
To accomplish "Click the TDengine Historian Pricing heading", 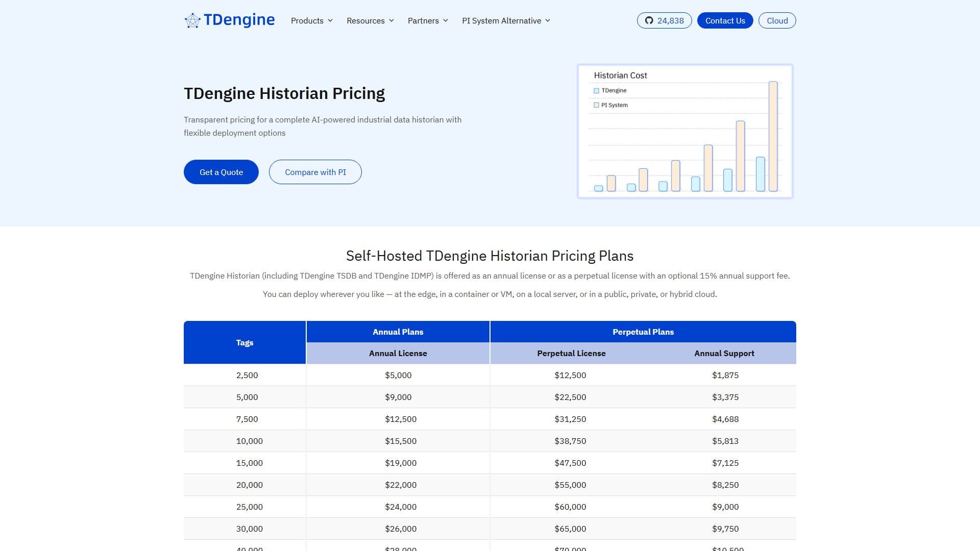I will 284,93.
